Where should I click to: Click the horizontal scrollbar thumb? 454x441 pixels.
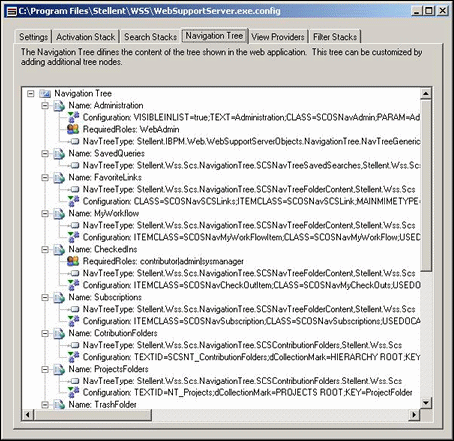click(x=92, y=415)
